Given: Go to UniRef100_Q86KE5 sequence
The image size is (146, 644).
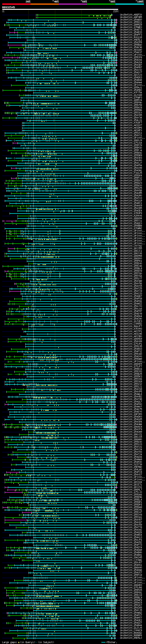Looking at the screenshot, I should [x=131, y=364].
